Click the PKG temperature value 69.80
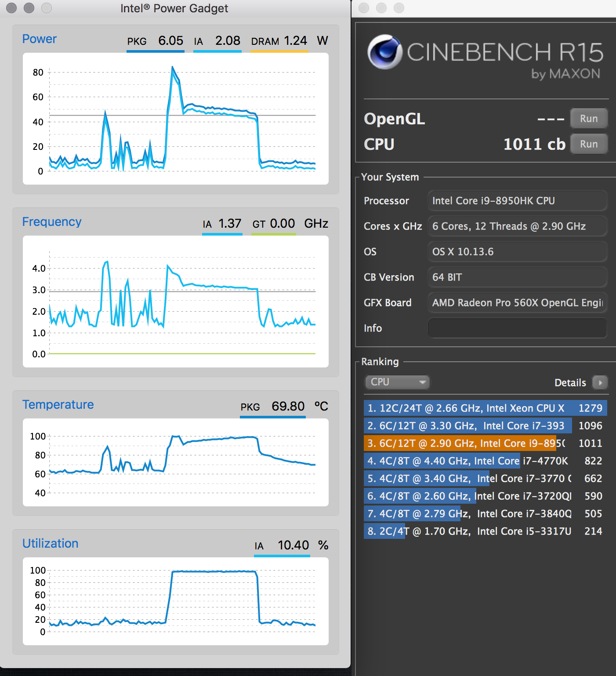 click(x=288, y=406)
